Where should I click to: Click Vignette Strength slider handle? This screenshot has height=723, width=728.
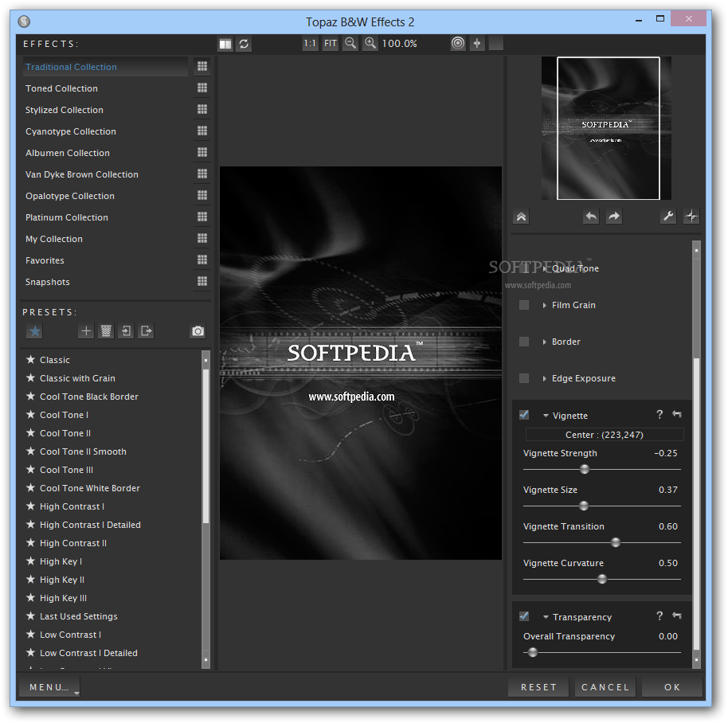585,469
